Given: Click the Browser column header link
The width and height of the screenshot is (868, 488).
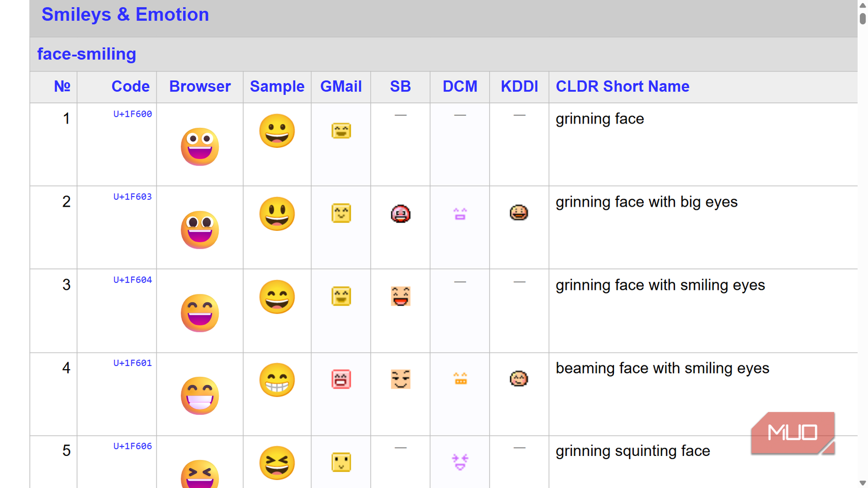Looking at the screenshot, I should pos(200,86).
